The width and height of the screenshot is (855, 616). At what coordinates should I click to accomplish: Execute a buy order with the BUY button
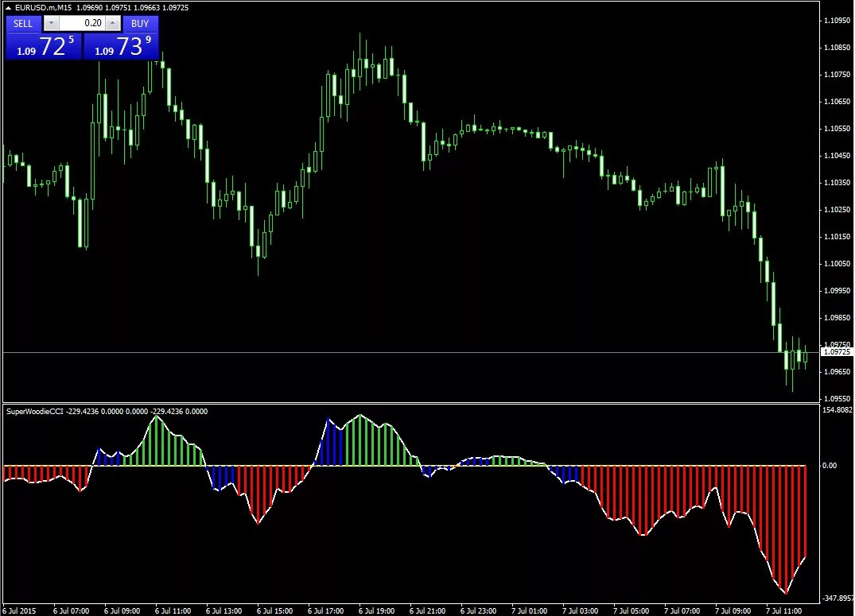[139, 23]
